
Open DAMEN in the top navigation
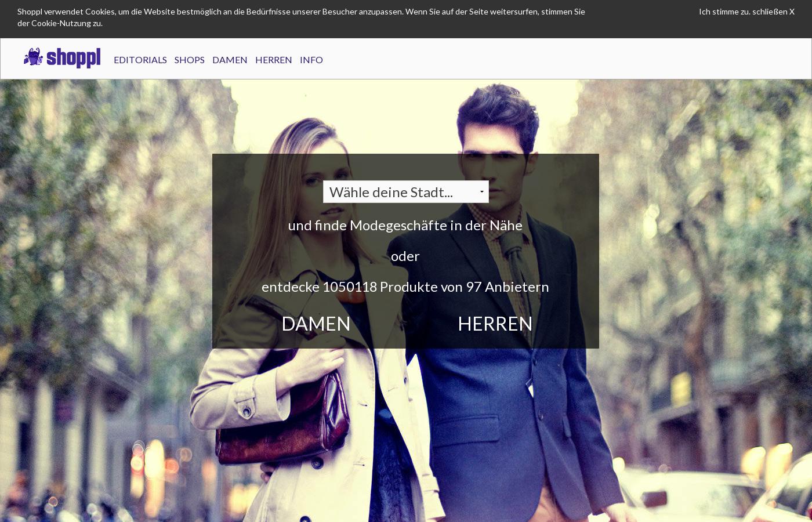click(230, 60)
